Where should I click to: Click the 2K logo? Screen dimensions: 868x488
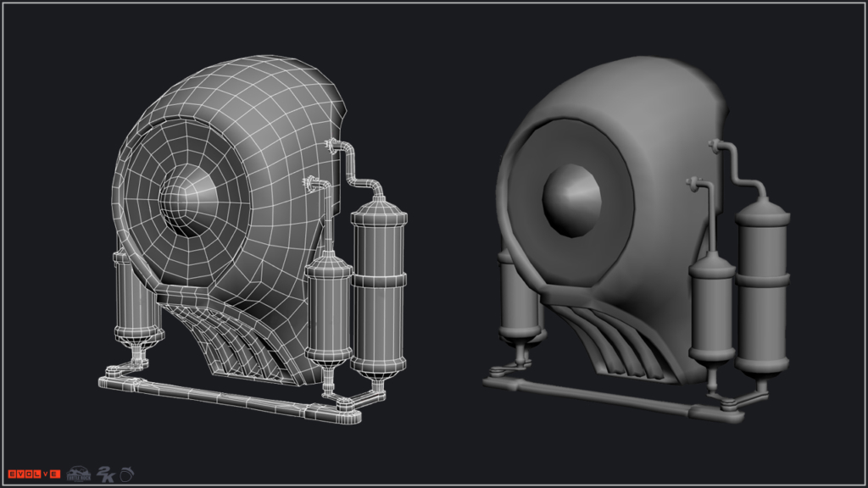click(106, 474)
